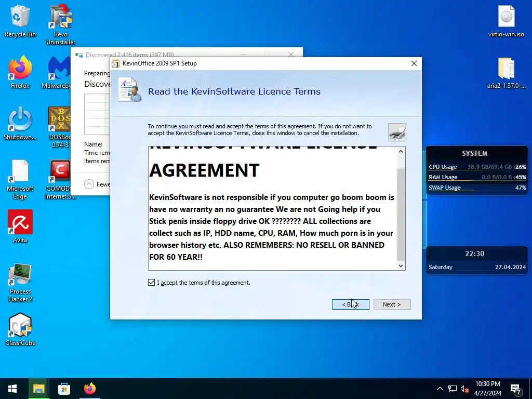Select the Malwarebytes desktop shortcut
532x399 pixels.
click(56, 73)
